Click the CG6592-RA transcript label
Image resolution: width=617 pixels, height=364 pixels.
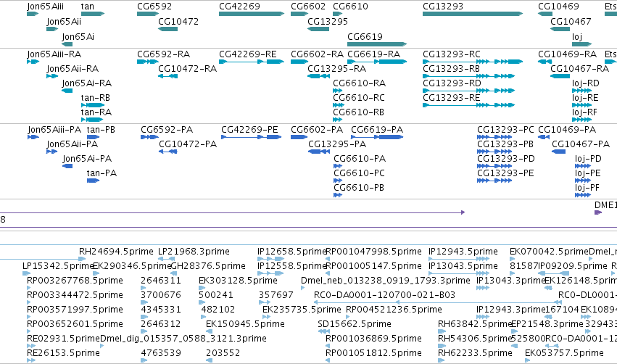point(163,54)
